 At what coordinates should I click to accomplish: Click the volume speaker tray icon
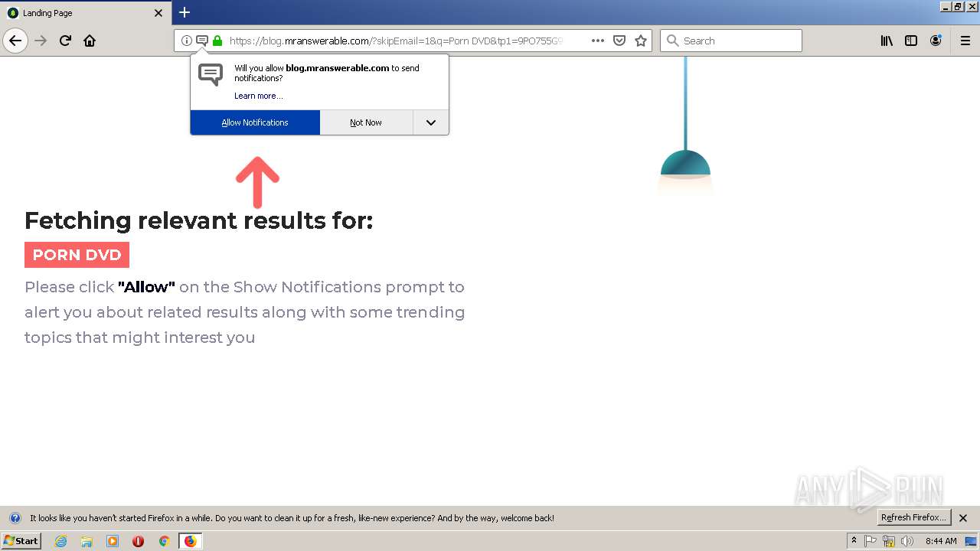point(907,541)
